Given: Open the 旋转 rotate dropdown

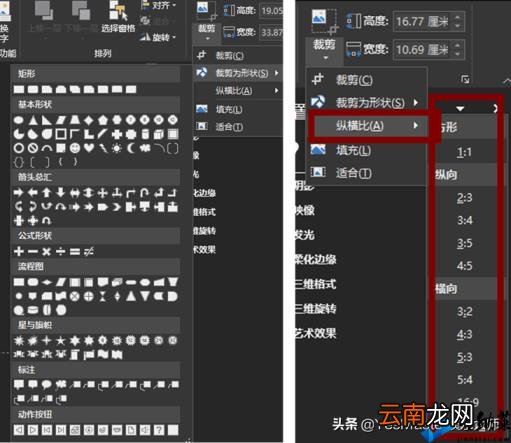Looking at the screenshot, I should click(x=158, y=37).
